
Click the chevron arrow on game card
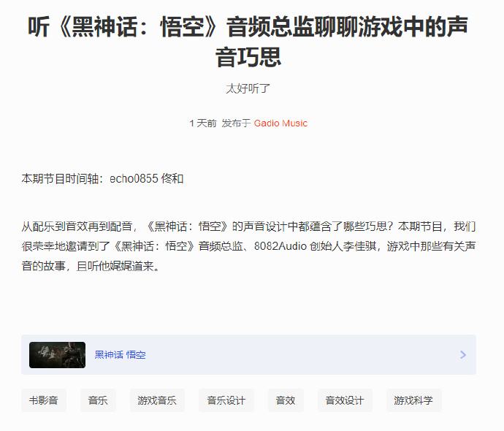click(x=463, y=355)
